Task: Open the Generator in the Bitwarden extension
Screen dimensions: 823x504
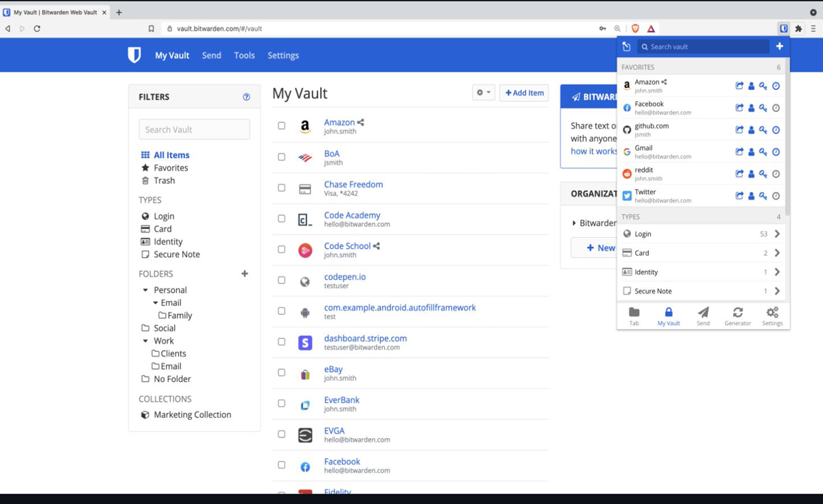Action: 737,315
